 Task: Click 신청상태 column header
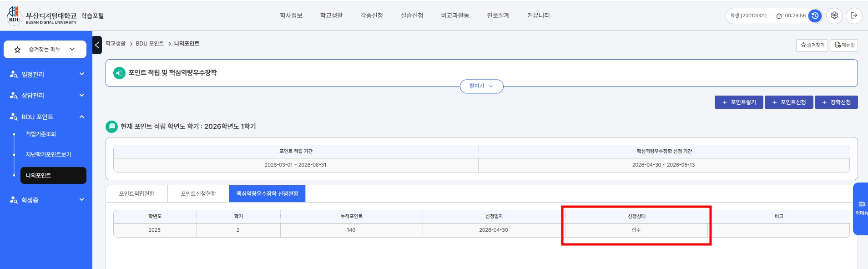click(636, 217)
